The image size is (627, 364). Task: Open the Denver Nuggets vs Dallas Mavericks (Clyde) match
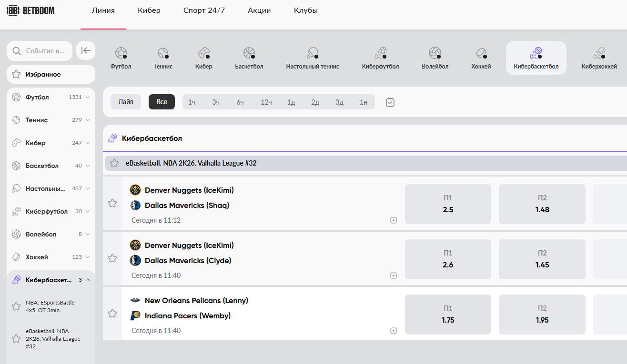point(182,253)
